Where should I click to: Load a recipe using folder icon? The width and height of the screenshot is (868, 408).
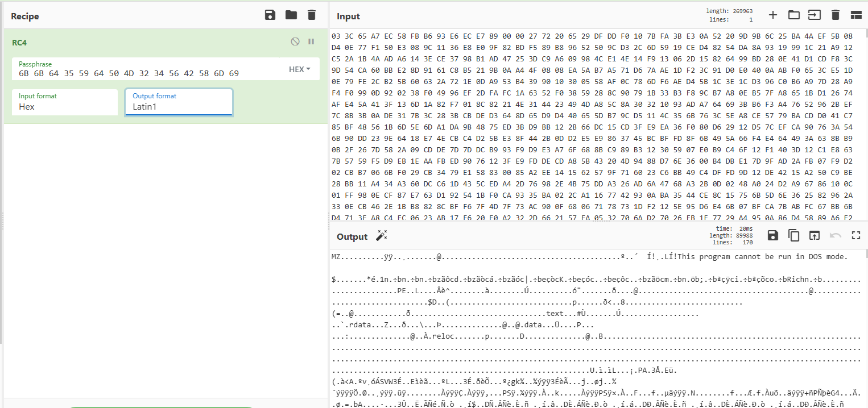point(291,15)
